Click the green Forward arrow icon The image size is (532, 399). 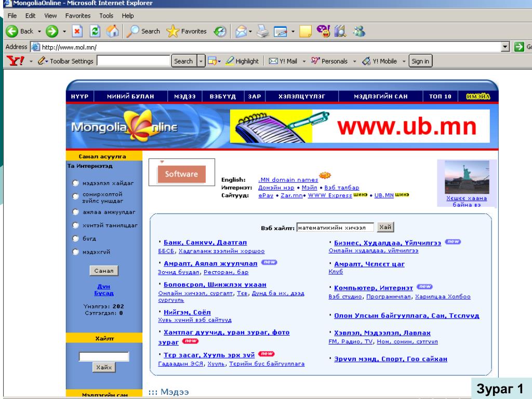52,31
